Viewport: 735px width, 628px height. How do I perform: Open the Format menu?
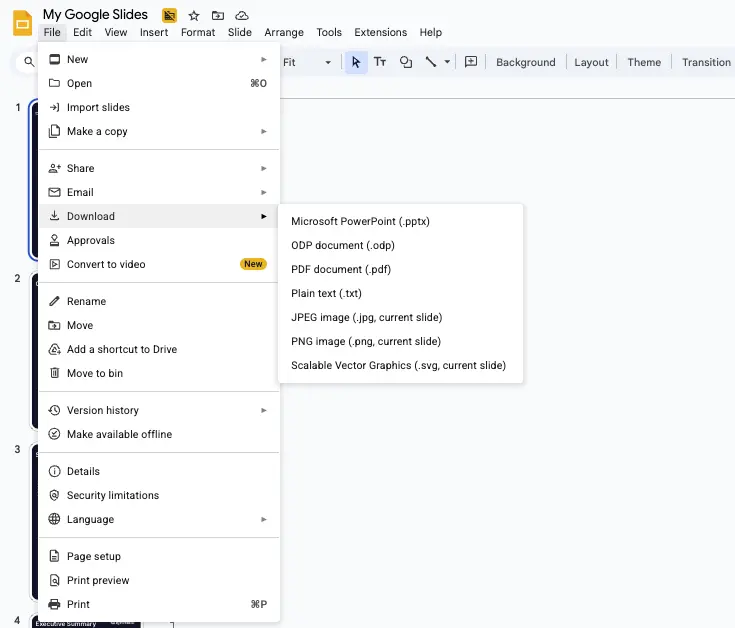(x=198, y=32)
